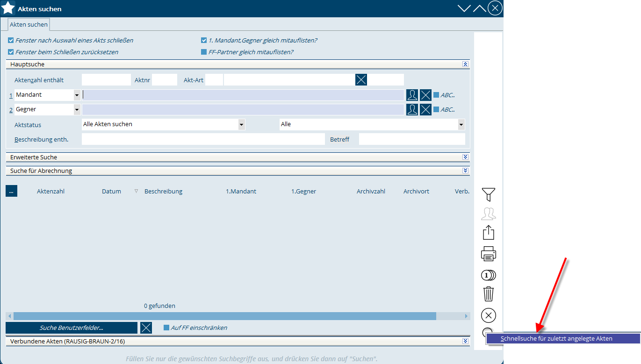This screenshot has height=364, width=641.
Task: Sort results by Datum column
Action: pos(111,191)
